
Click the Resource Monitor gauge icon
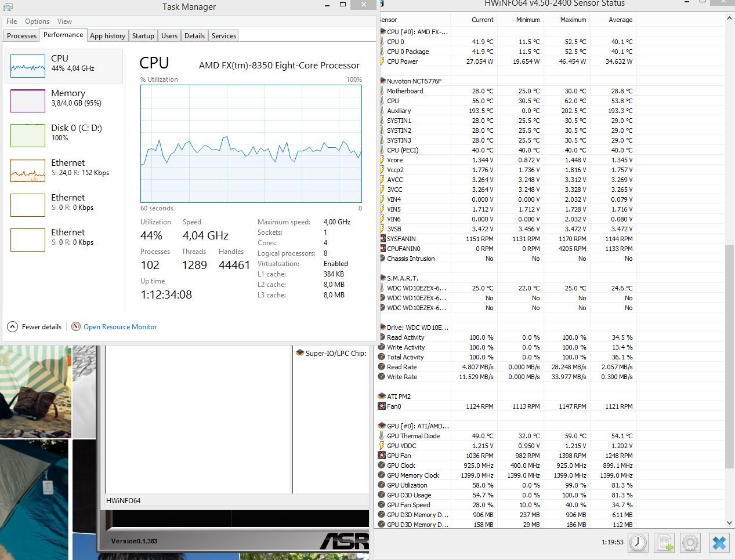point(75,326)
